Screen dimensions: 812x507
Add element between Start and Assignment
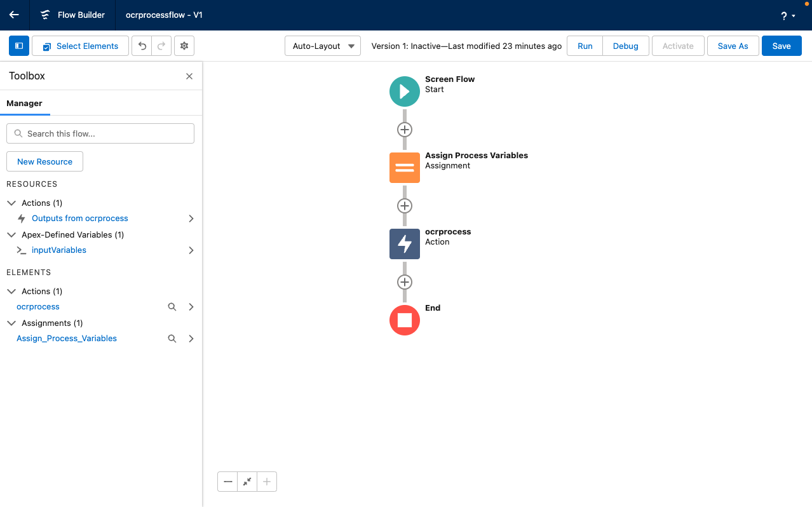[x=405, y=130]
